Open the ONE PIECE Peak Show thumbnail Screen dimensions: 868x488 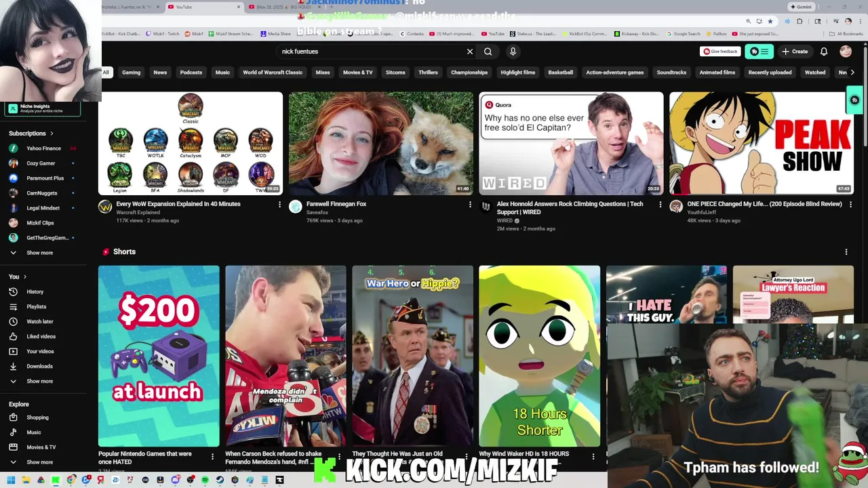762,143
